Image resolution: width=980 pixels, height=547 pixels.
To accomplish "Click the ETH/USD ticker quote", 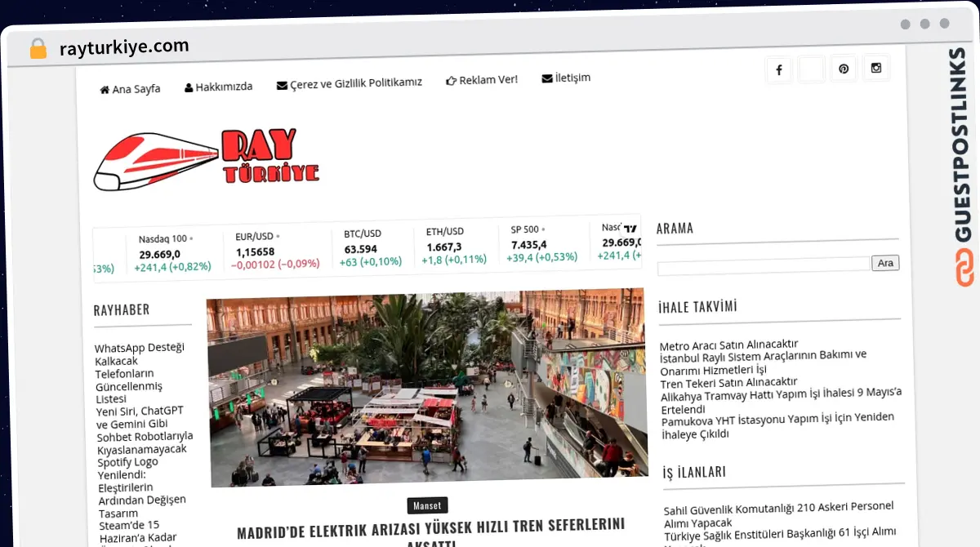I will pyautogui.click(x=454, y=246).
